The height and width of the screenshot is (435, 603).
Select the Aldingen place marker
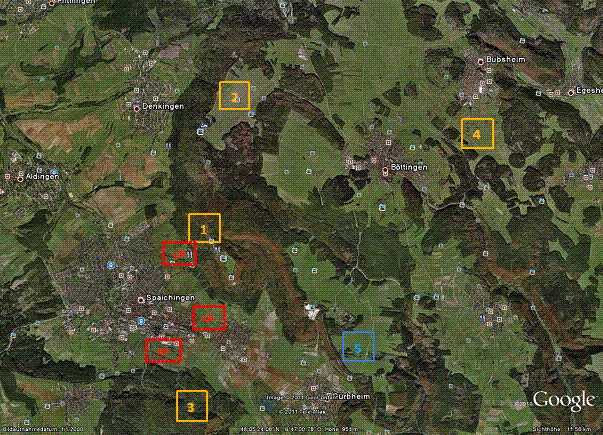click(20, 179)
